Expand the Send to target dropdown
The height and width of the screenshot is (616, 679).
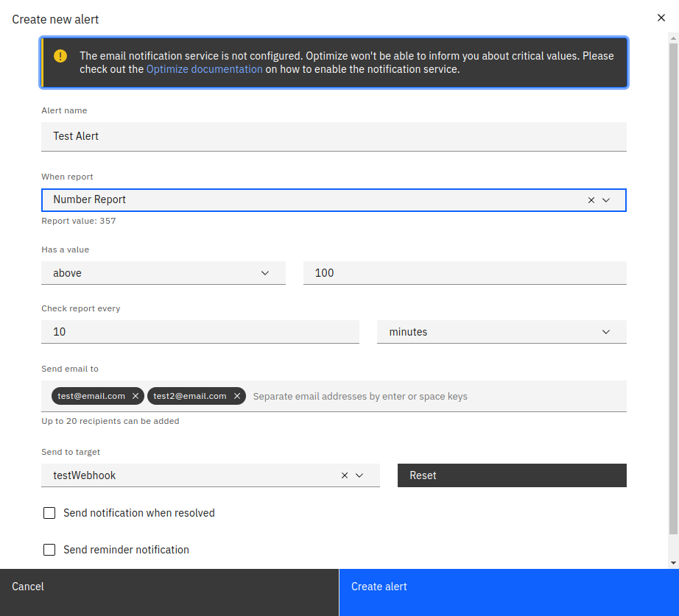coord(360,475)
